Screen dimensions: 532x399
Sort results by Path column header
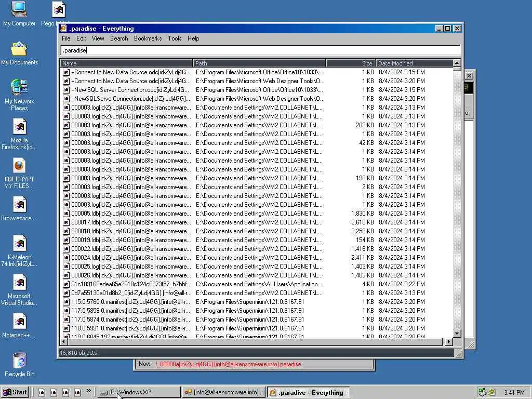tap(259, 63)
